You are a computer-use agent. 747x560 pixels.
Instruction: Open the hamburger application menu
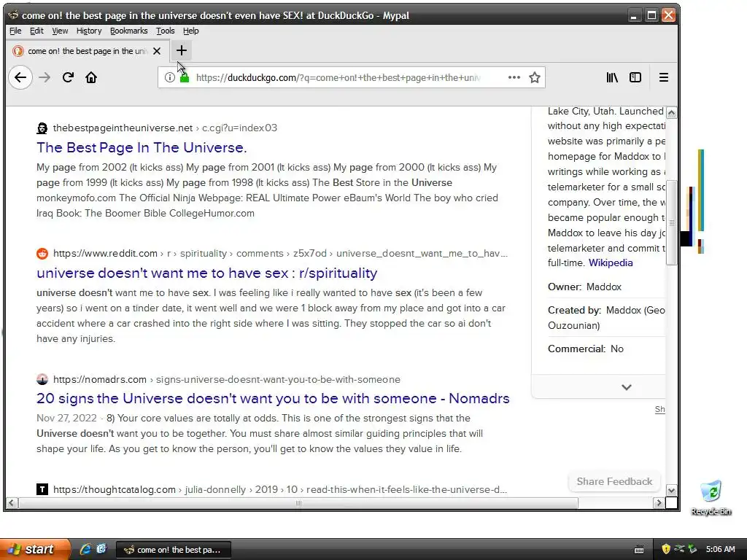664,77
